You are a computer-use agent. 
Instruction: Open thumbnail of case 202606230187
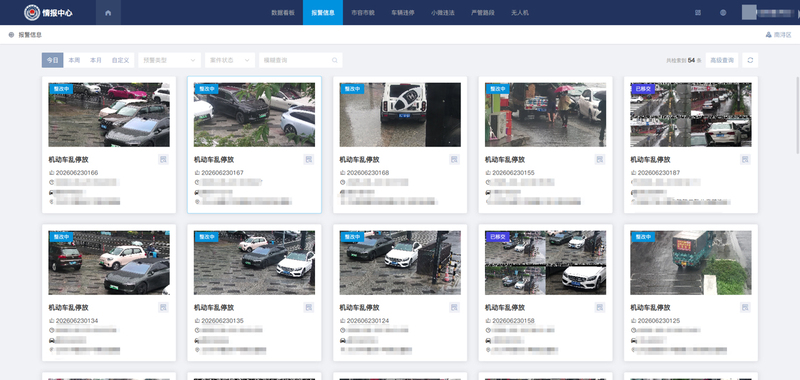tap(691, 115)
